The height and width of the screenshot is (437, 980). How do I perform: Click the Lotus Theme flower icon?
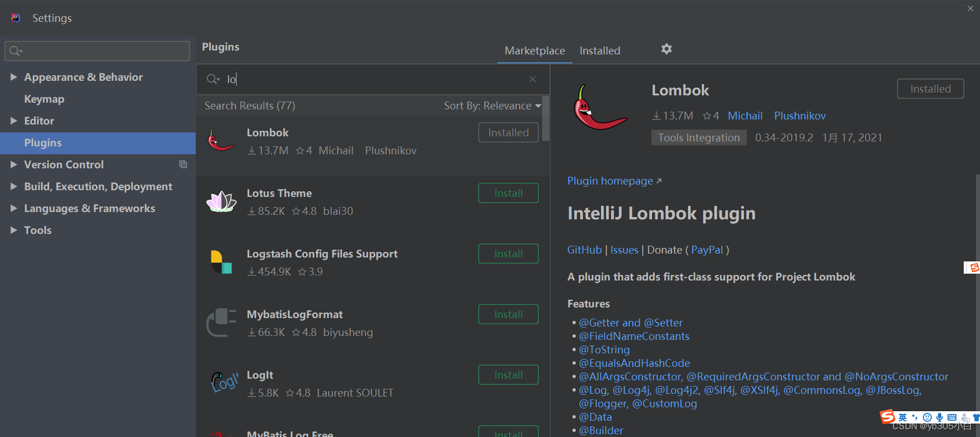pyautogui.click(x=221, y=201)
